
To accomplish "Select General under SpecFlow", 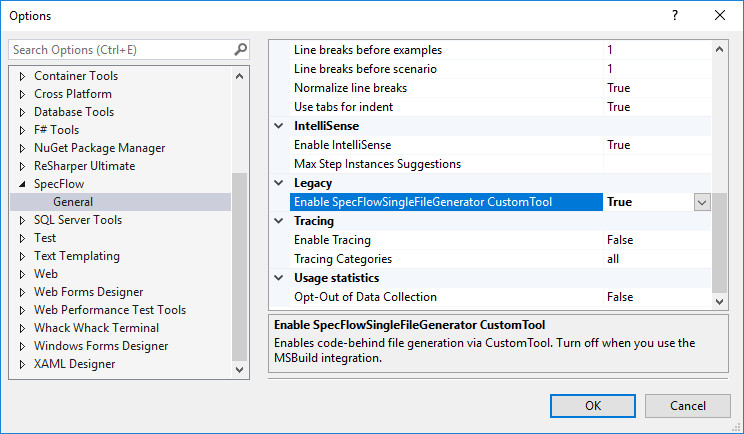I will pos(73,202).
